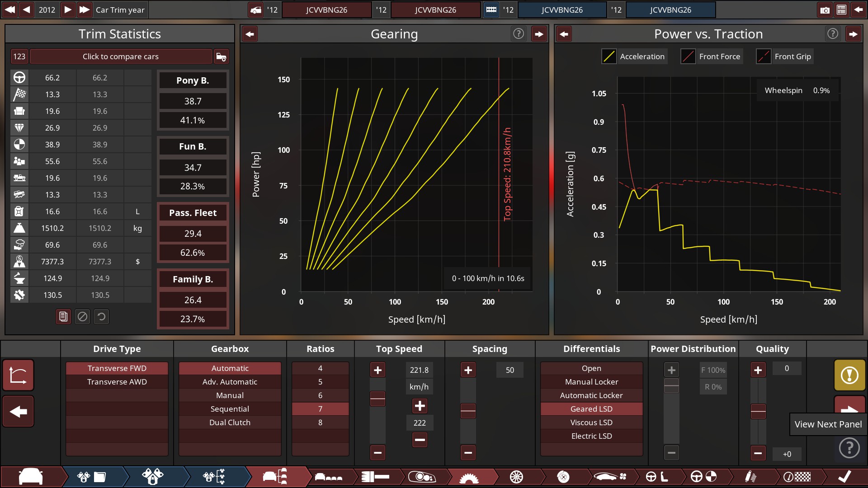Open the body variants tab

329,477
